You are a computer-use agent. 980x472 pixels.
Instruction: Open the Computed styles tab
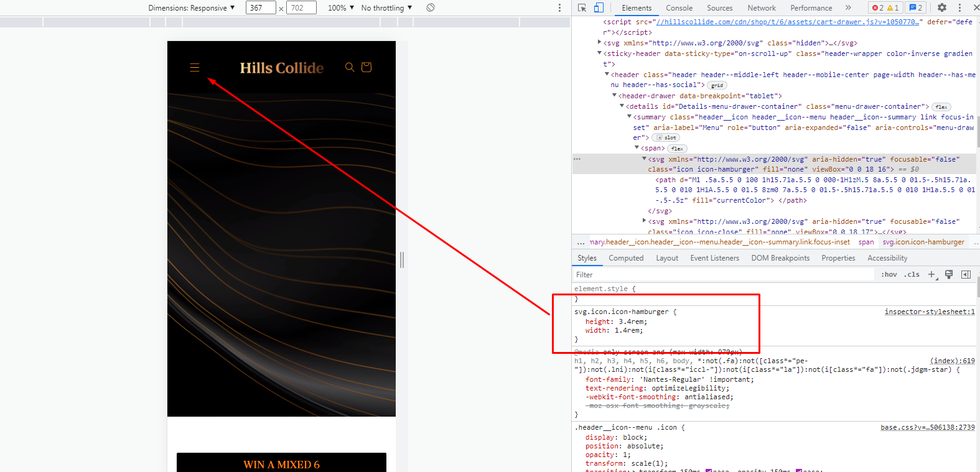(x=626, y=258)
